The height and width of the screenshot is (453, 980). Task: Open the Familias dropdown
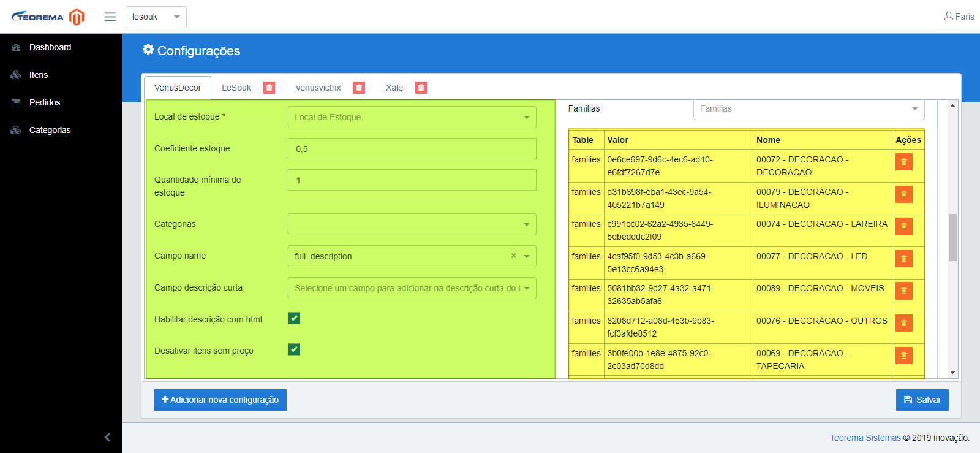click(809, 109)
